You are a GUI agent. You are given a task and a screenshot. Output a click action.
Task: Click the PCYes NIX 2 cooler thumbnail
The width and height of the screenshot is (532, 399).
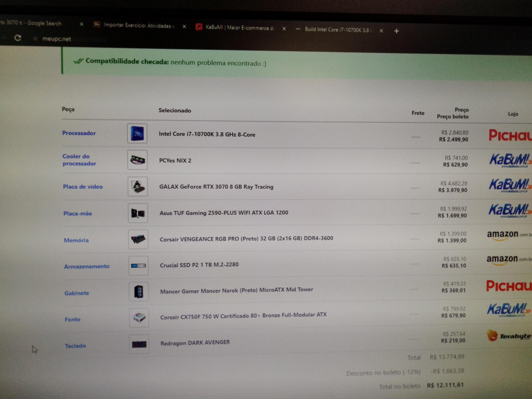pyautogui.click(x=137, y=160)
